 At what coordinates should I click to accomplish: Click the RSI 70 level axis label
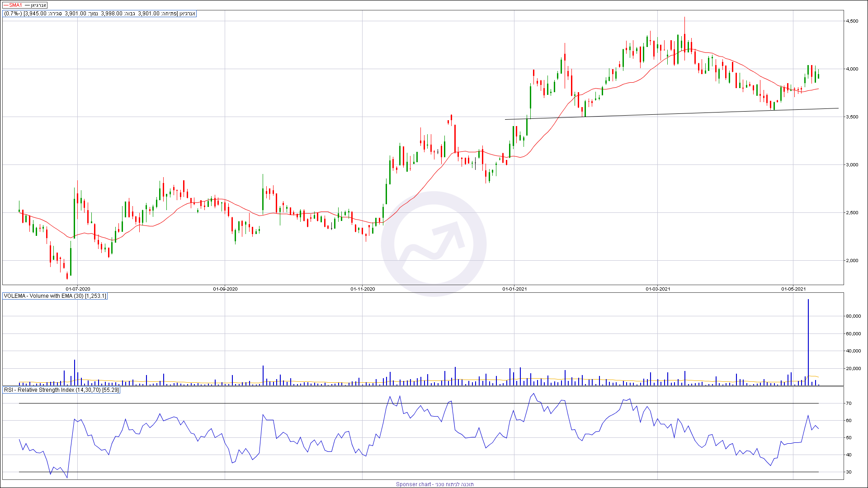pyautogui.click(x=849, y=404)
